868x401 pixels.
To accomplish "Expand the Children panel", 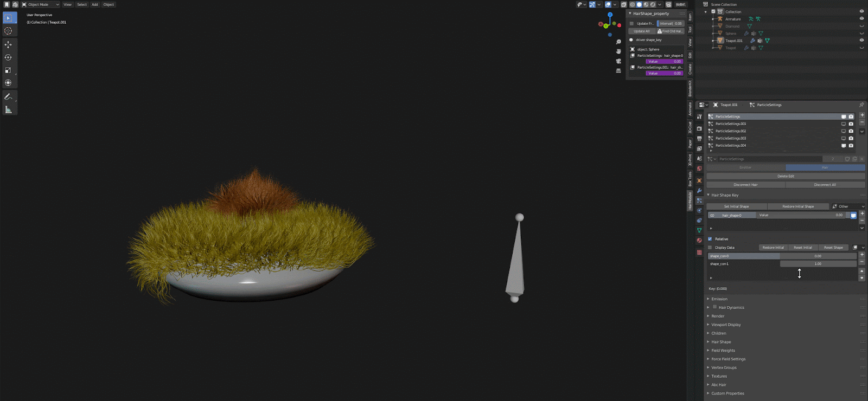I will click(x=719, y=333).
